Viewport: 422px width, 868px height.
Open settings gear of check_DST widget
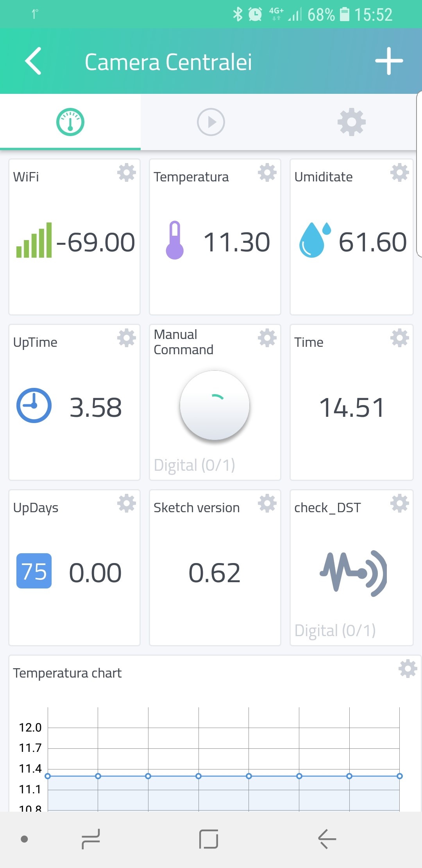[x=400, y=504]
